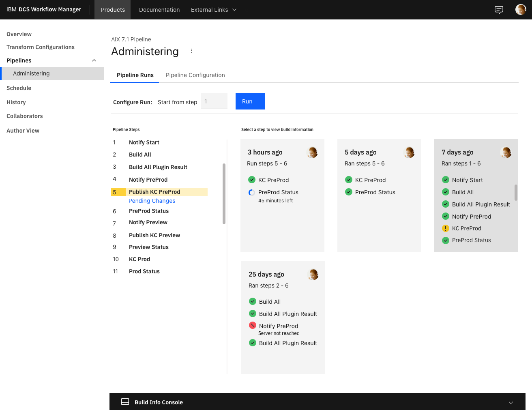Click yellow warning icon beside KC PreProd in 7 days ago card
532x410 pixels.
pos(446,228)
